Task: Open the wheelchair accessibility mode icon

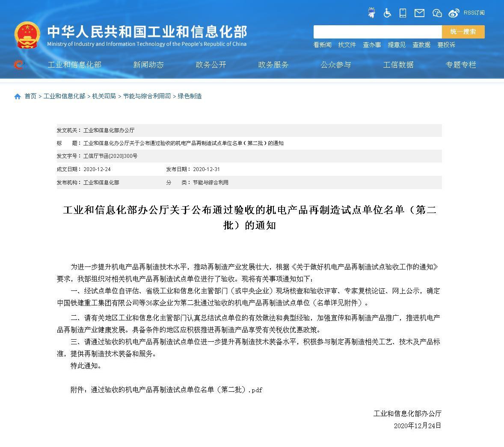Action: click(x=387, y=13)
